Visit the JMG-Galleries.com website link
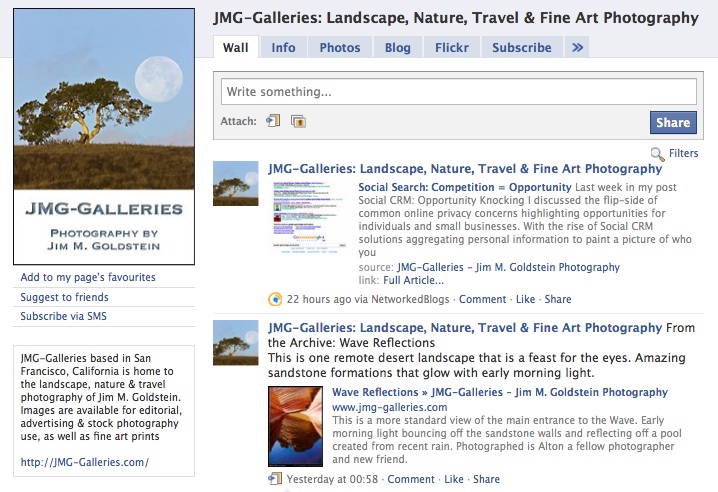 85,462
